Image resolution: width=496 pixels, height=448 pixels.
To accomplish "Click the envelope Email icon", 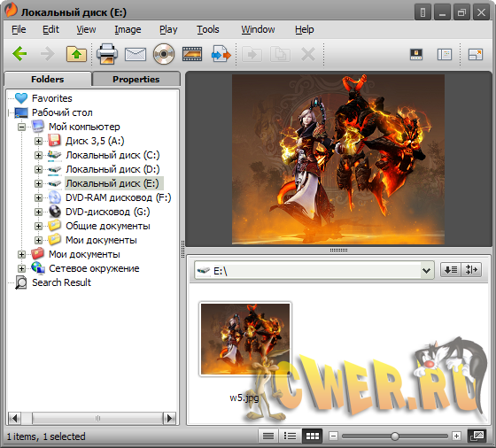I will (136, 54).
